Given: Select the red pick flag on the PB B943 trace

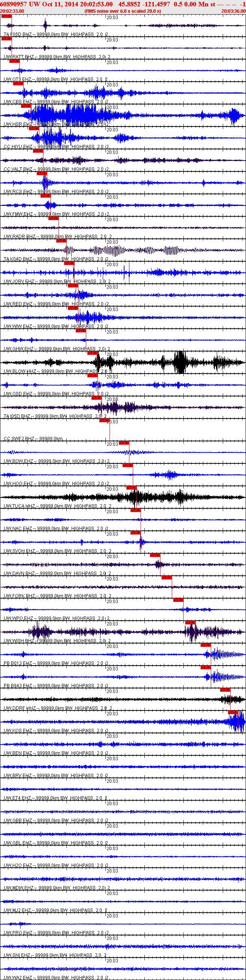Looking at the screenshot, I should click(x=206, y=667).
